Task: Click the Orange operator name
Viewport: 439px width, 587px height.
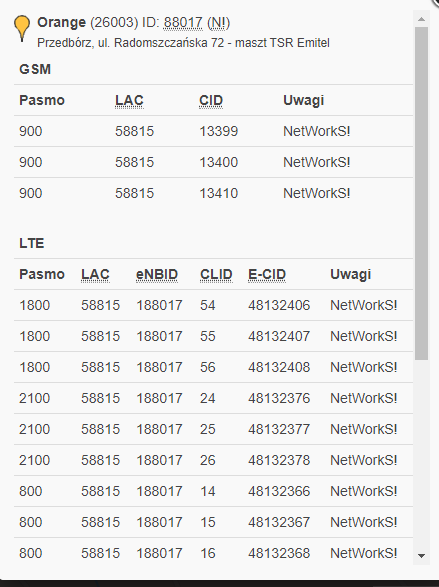Action: pos(61,23)
